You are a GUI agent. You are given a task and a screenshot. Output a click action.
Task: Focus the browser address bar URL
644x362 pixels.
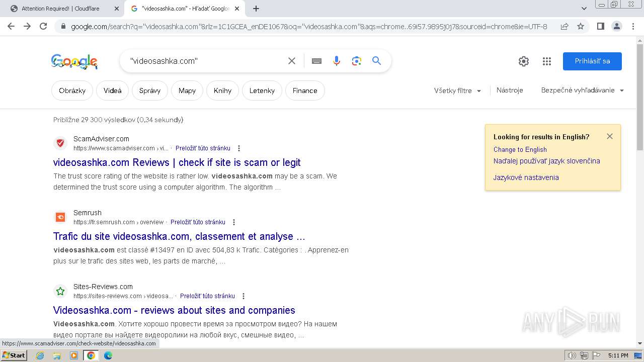309,26
